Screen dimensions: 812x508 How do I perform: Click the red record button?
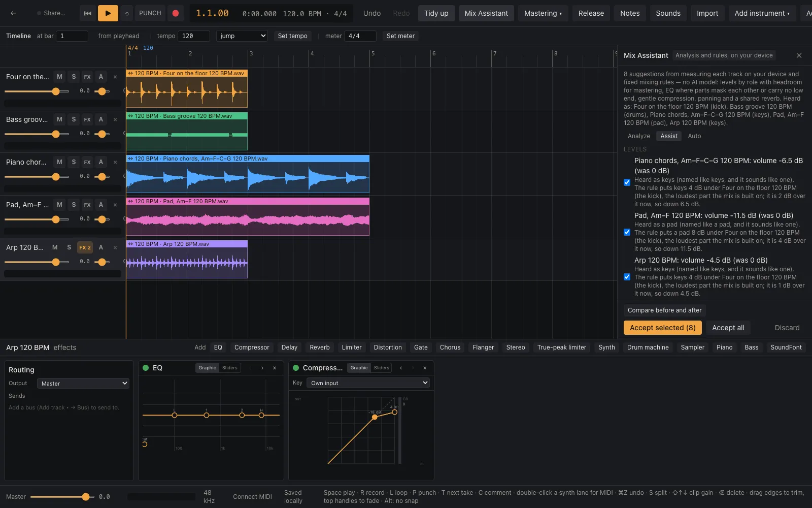coord(176,13)
